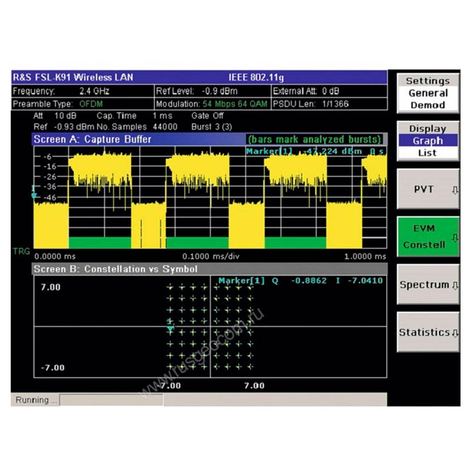Open the Statistics submenu arrow
The image size is (476, 476).
(455, 333)
